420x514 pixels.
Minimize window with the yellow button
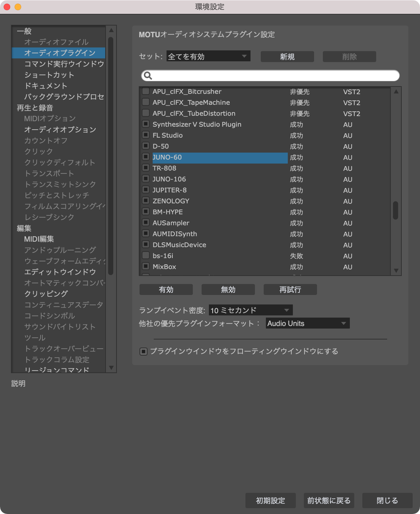point(18,7)
